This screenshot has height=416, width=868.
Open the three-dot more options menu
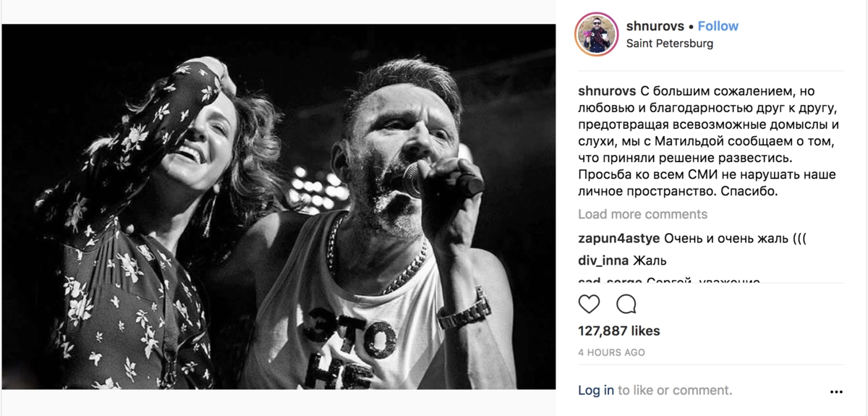(x=836, y=391)
